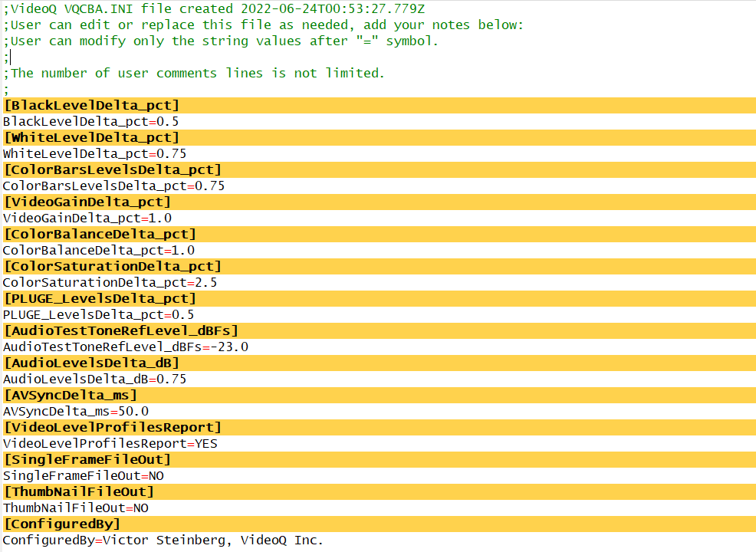Click the AudioTestToneRefLevel_dBFs=-23.0 line
The image size is (756, 552).
126,347
